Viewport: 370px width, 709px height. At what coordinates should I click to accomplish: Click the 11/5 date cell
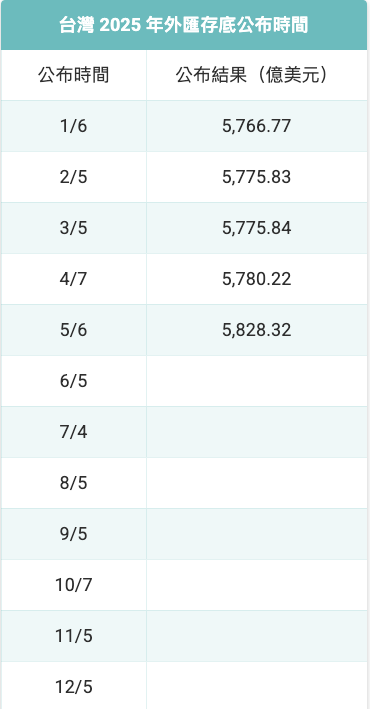(73, 636)
